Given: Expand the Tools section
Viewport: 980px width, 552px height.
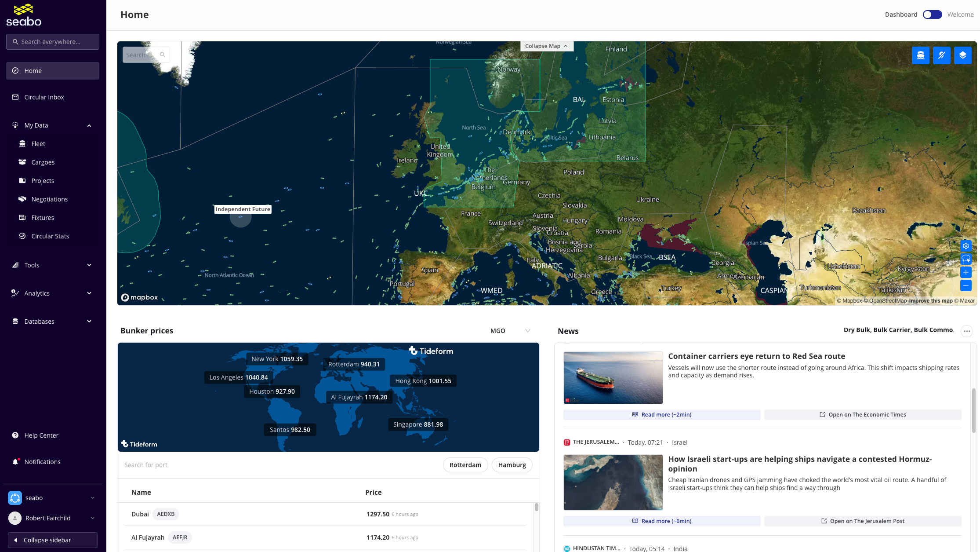Looking at the screenshot, I should (89, 265).
